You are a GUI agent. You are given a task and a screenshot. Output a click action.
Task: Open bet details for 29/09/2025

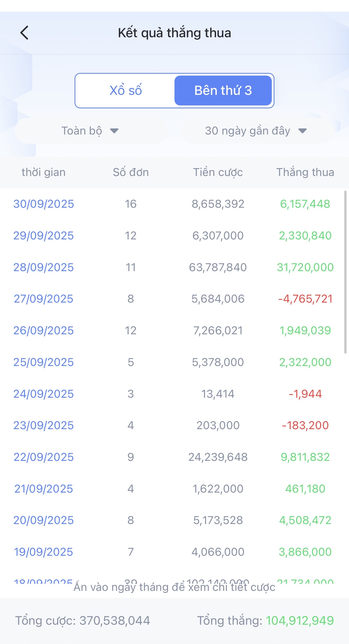coord(44,236)
